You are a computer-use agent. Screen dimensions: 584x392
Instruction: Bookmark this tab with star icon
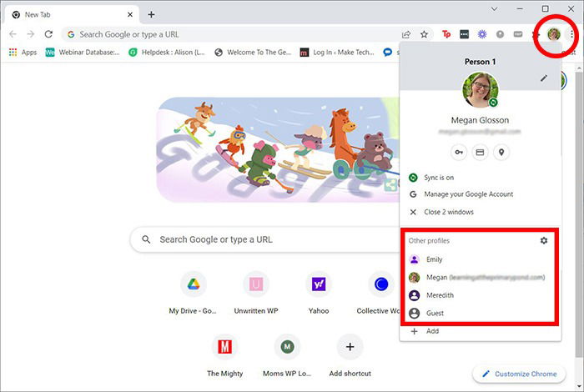pos(424,35)
